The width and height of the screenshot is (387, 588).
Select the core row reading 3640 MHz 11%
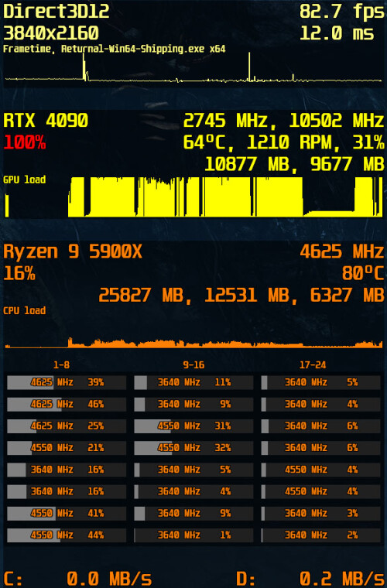(x=193, y=382)
